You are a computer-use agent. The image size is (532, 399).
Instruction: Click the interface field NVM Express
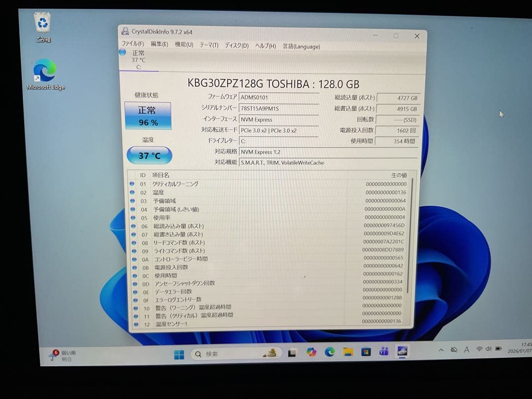pos(278,119)
